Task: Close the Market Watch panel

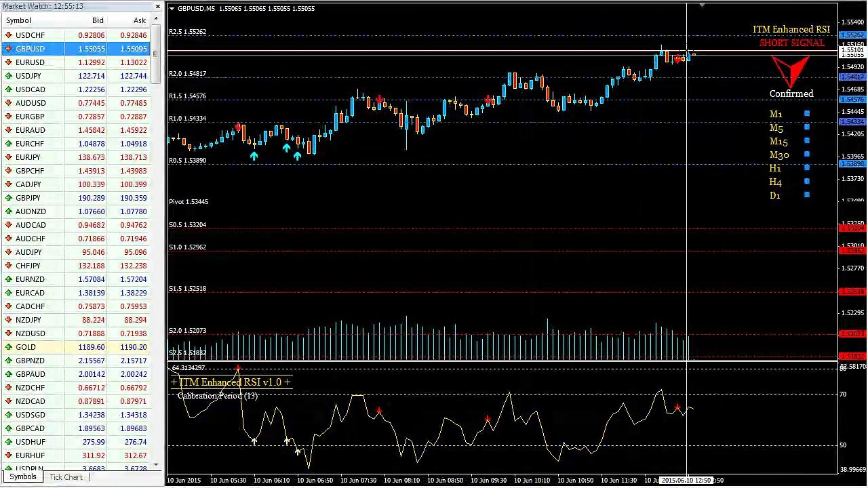Action: [157, 7]
